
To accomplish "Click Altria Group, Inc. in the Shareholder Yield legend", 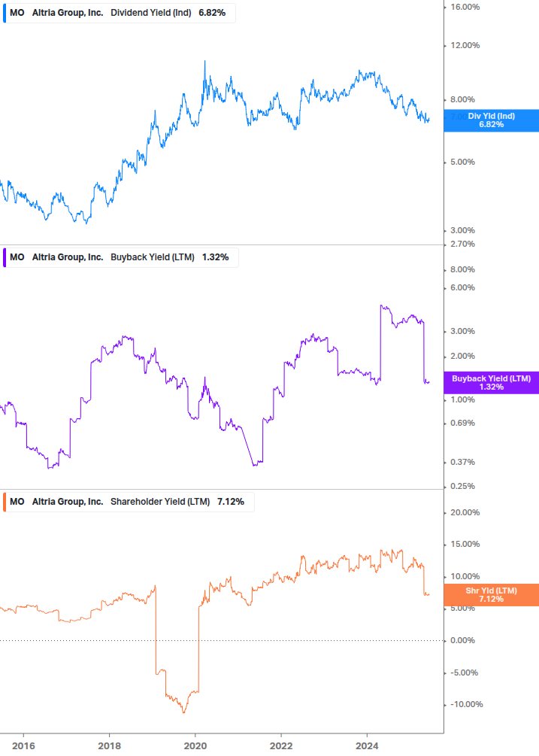I will (x=68, y=502).
